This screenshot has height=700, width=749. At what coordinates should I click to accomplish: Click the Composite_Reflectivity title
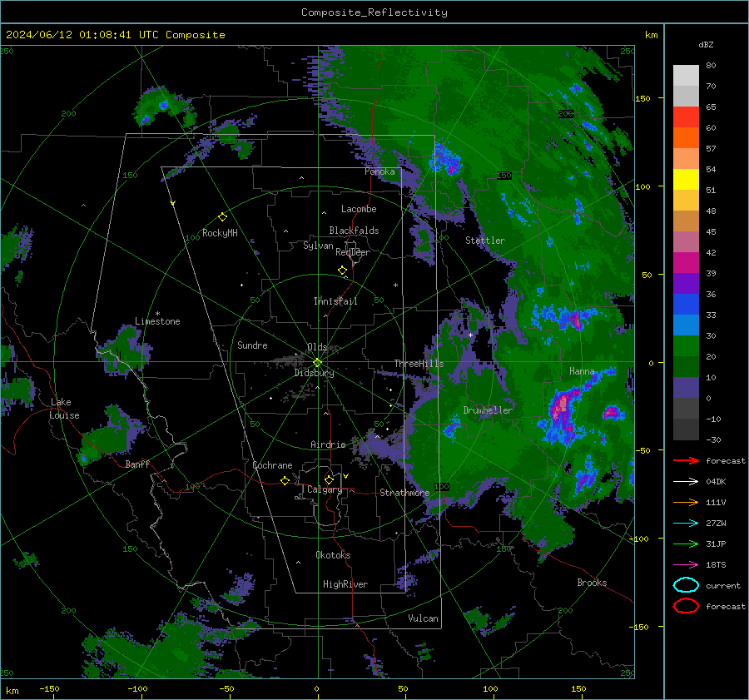374,12
